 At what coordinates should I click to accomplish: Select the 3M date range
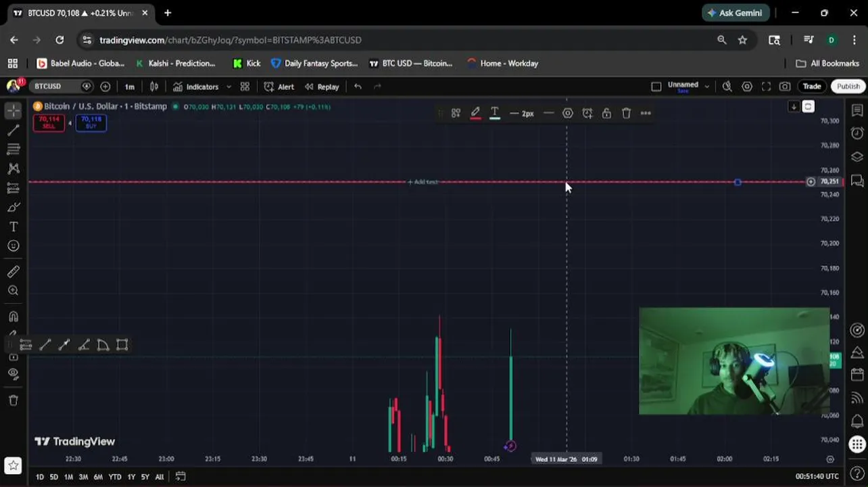[83, 477]
